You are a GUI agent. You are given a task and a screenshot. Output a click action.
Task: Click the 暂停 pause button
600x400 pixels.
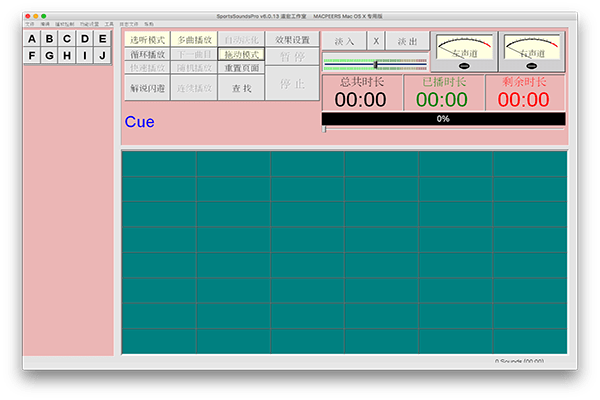tap(292, 57)
